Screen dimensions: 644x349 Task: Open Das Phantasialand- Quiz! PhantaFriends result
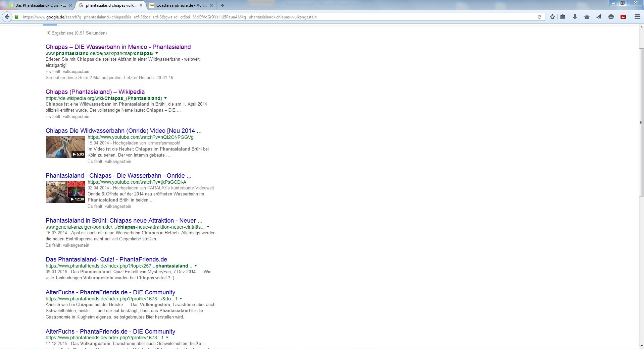pyautogui.click(x=106, y=259)
